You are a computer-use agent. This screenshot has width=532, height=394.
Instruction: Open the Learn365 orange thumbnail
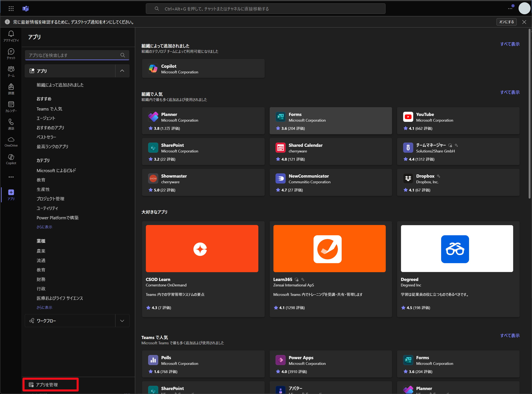(329, 248)
